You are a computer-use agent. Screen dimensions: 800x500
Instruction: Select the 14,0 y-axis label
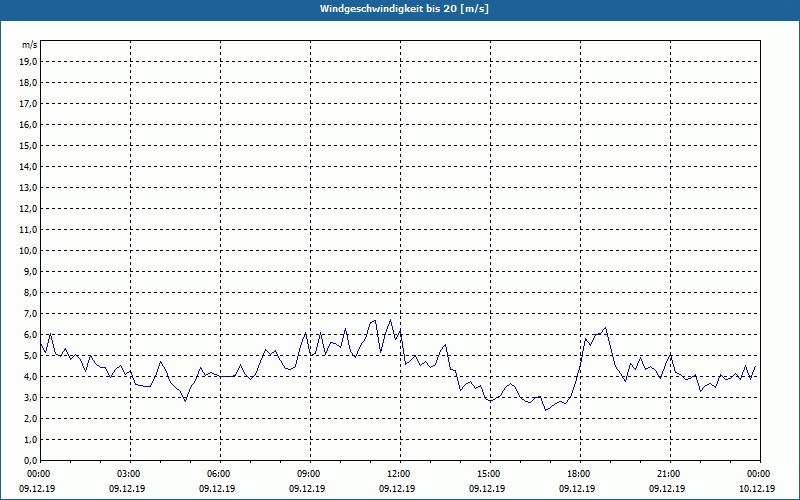(28, 166)
